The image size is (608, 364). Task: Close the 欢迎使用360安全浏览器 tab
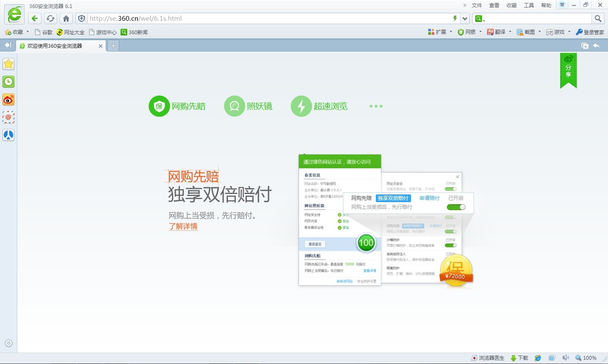[100, 46]
